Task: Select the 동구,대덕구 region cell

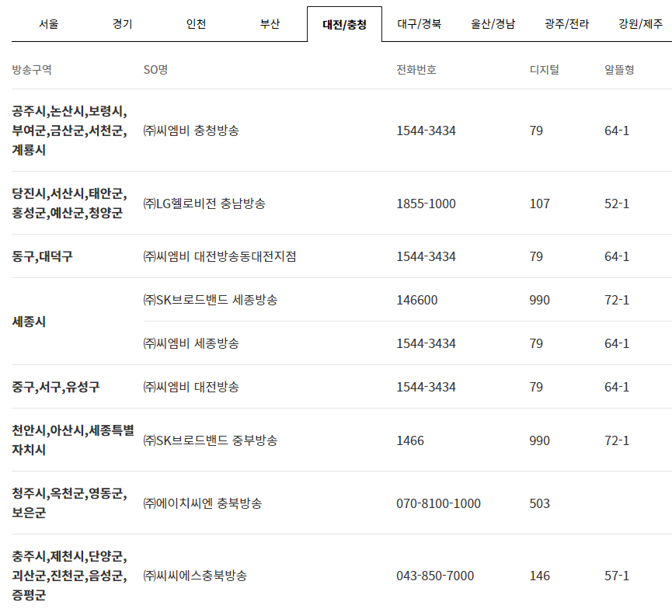Action: click(42, 256)
